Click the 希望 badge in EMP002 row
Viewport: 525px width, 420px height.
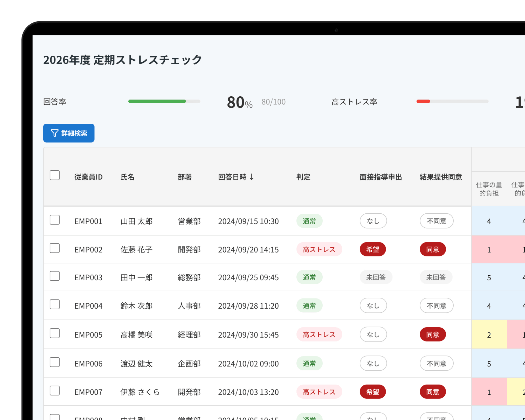pyautogui.click(x=373, y=249)
